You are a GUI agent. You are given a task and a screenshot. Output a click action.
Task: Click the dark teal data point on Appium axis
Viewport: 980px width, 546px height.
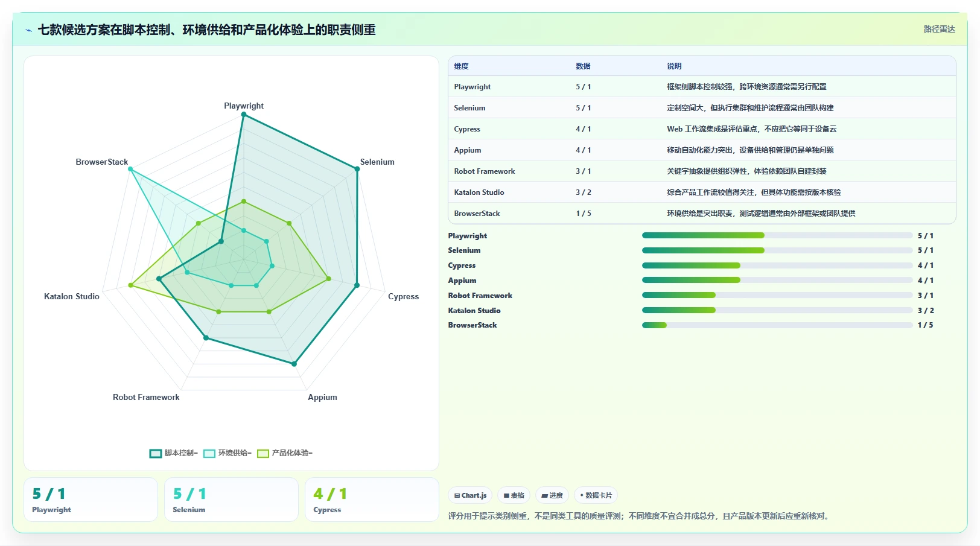(x=294, y=364)
